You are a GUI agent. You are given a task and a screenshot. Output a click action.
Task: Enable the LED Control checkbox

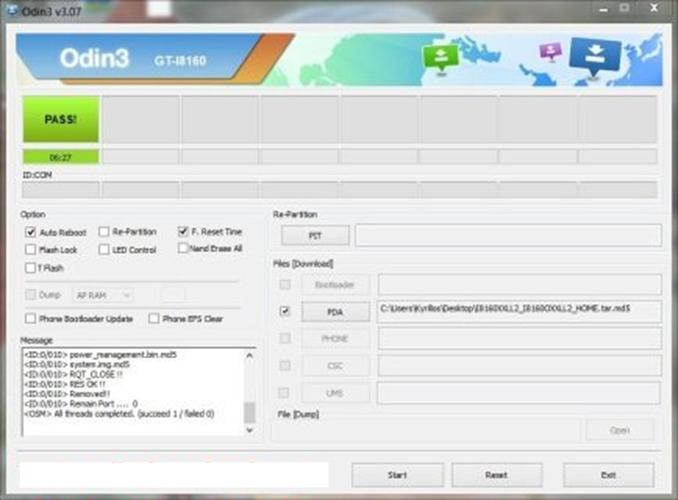pyautogui.click(x=104, y=250)
